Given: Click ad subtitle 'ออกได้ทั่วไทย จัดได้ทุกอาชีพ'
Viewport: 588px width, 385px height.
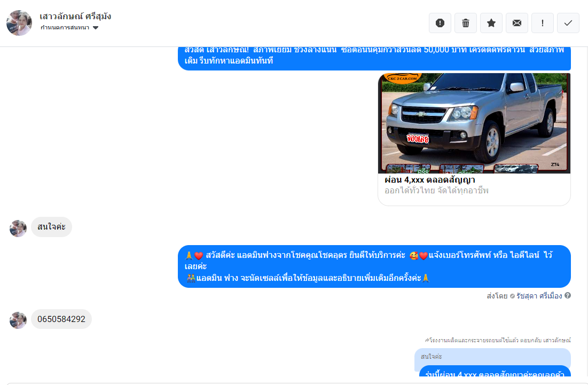Looking at the screenshot, I should pyautogui.click(x=436, y=191).
